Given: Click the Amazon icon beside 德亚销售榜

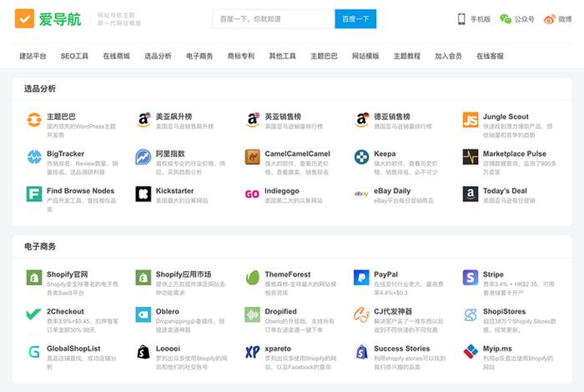Looking at the screenshot, I should (x=361, y=119).
